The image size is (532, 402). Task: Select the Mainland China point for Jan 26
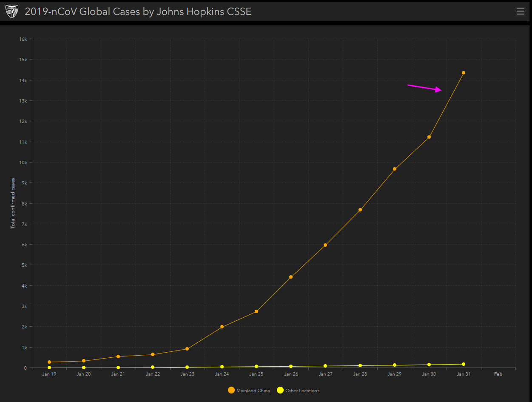291,277
